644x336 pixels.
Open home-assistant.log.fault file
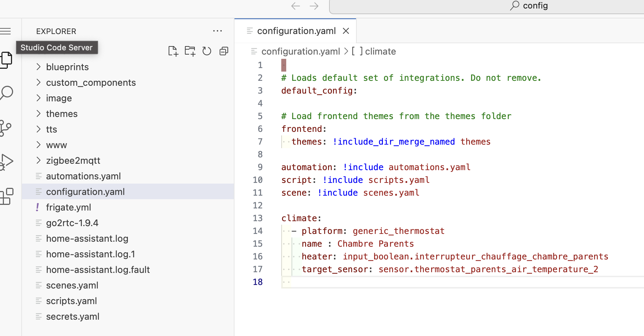point(128,270)
